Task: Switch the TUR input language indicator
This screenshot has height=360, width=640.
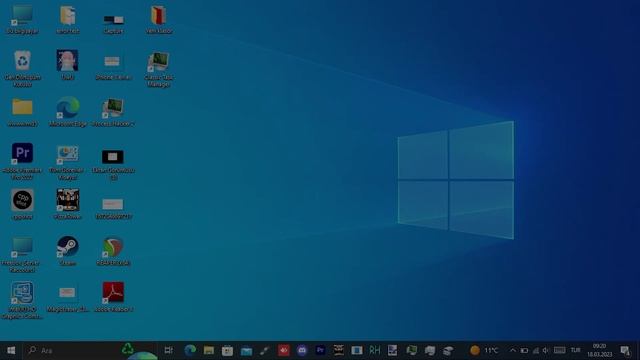Action: click(x=576, y=350)
